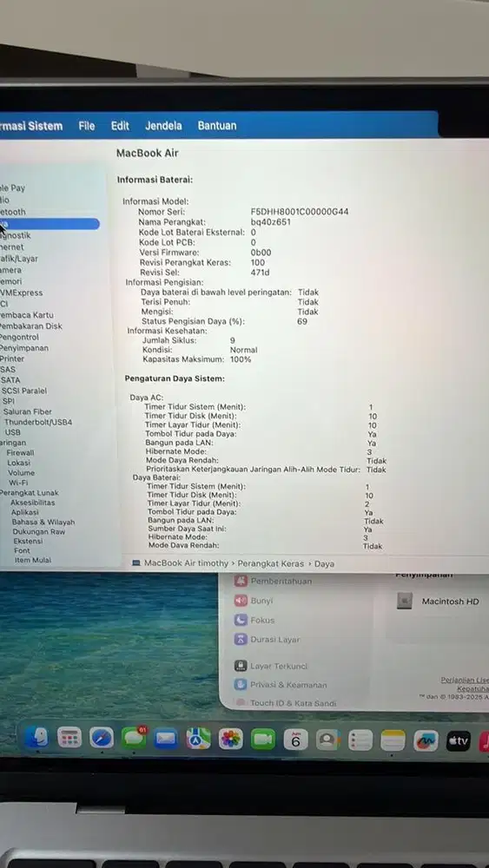
Task: Launch FaceTime from the Dock
Action: coord(262,740)
